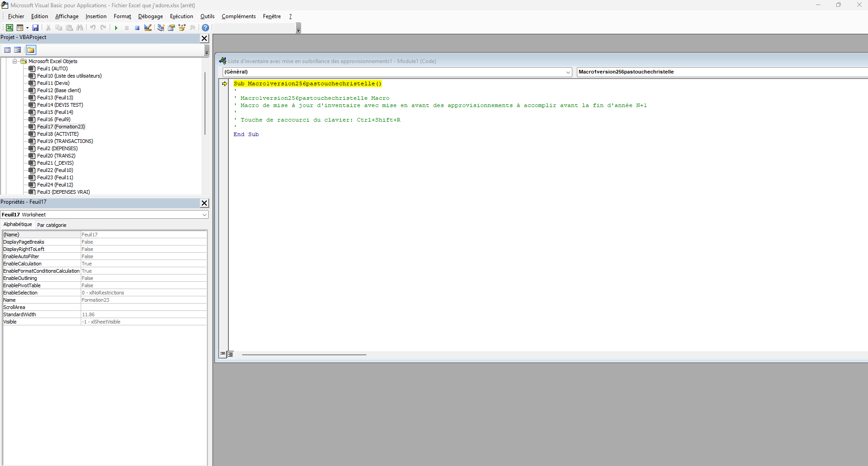Run the macro with the Run Sub button
Screen dimensions: 868x466
click(x=116, y=27)
